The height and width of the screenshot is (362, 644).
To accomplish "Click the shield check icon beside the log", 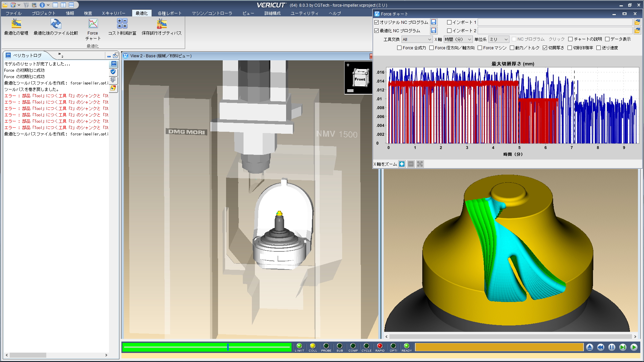I will click(113, 72).
